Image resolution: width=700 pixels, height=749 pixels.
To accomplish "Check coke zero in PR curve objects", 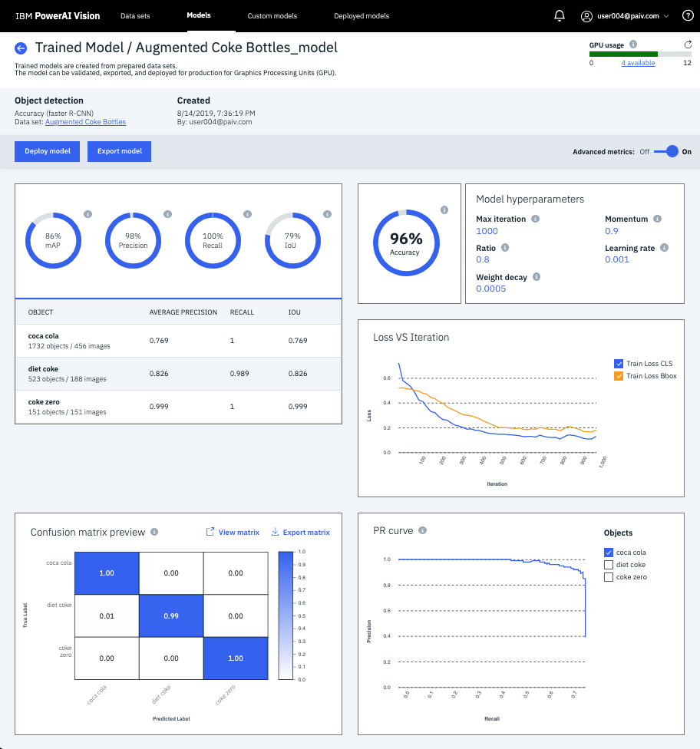I will coord(609,577).
